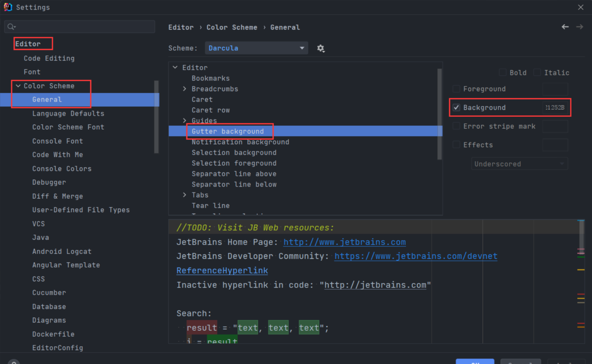Screen dimensions: 592x364
Task: Open Android Logcat color settings
Action: (x=62, y=251)
